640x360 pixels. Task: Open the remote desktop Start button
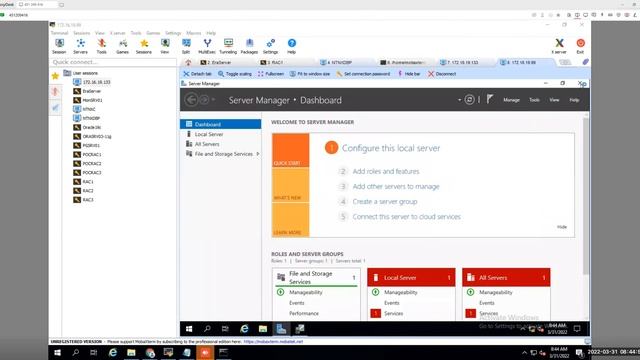189,329
